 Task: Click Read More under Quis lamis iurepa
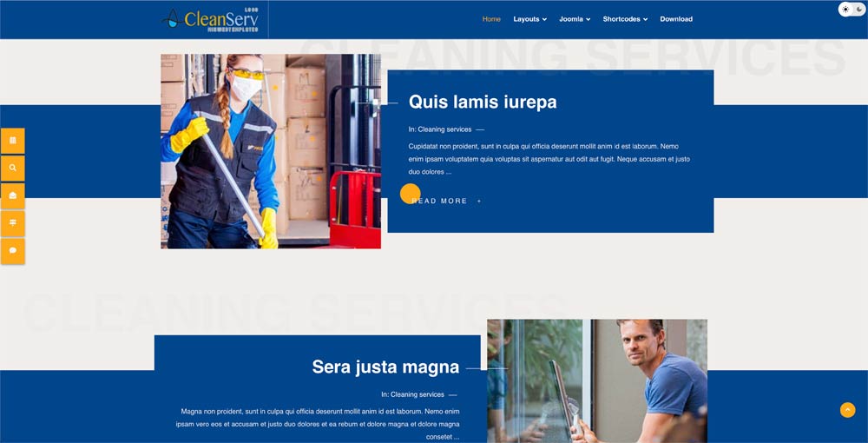[440, 201]
